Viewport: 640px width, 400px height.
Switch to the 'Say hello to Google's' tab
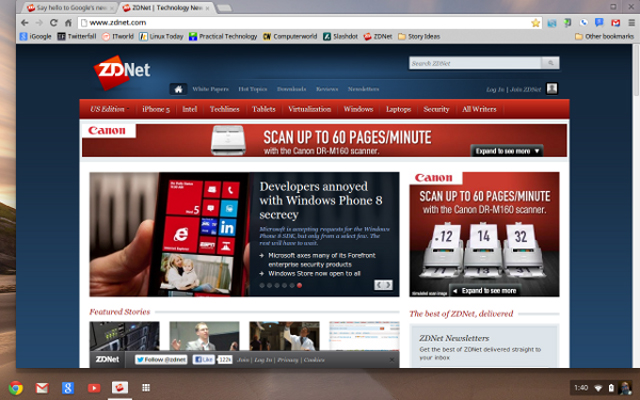pyautogui.click(x=71, y=8)
